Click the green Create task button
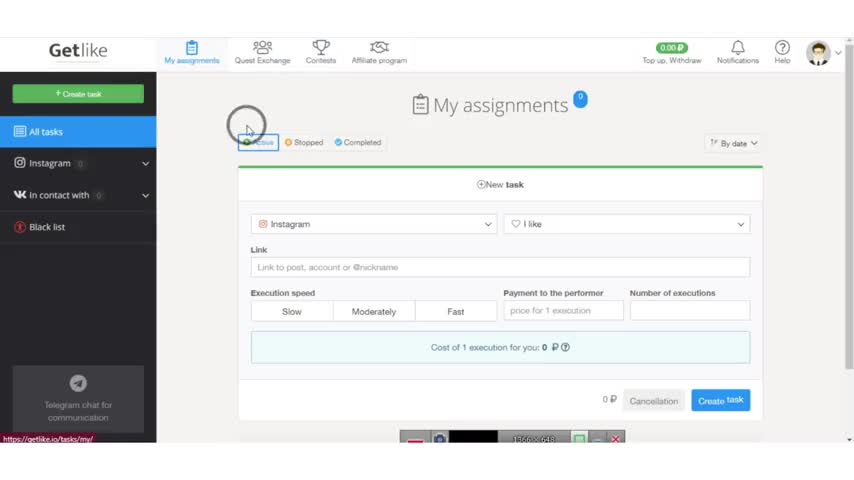 click(x=78, y=94)
